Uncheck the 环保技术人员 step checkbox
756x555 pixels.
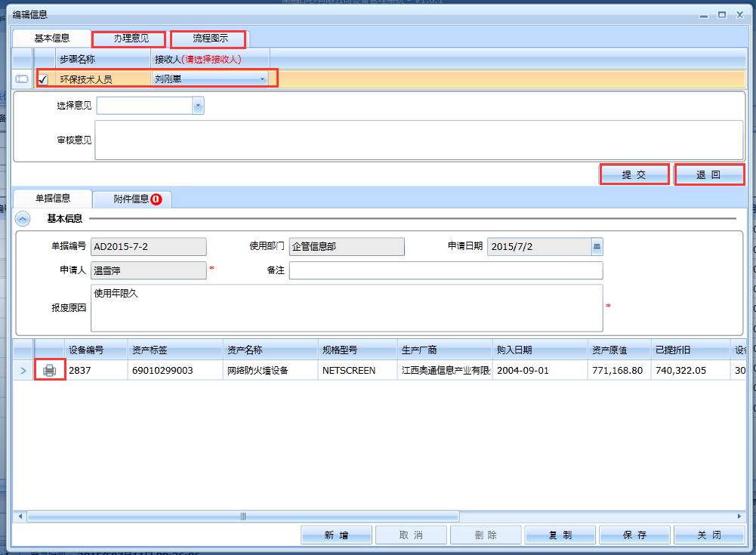[43, 79]
